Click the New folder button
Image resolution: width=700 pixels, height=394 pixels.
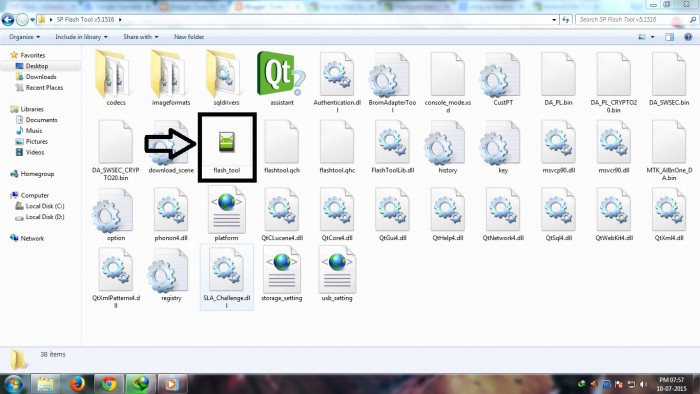(x=189, y=37)
